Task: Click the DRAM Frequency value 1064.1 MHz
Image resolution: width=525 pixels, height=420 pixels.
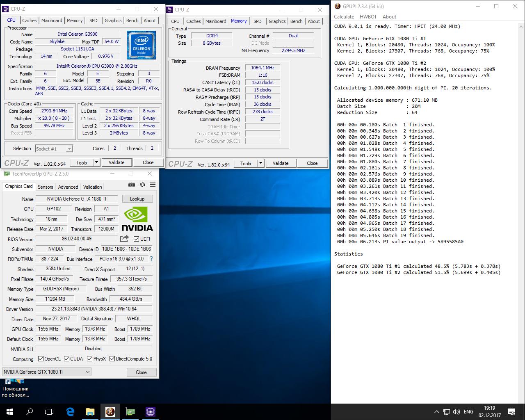Action: pos(262,68)
